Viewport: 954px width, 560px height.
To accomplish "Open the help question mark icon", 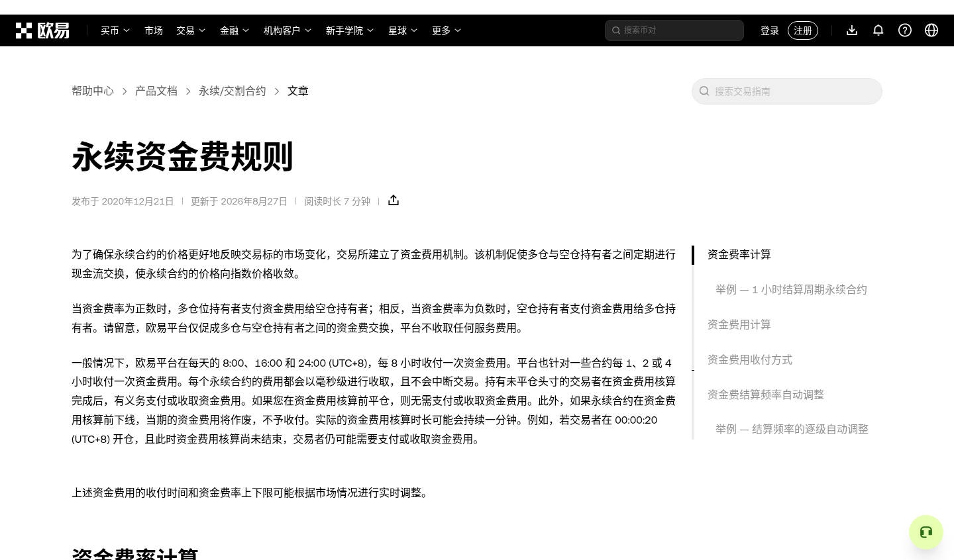I will point(905,30).
